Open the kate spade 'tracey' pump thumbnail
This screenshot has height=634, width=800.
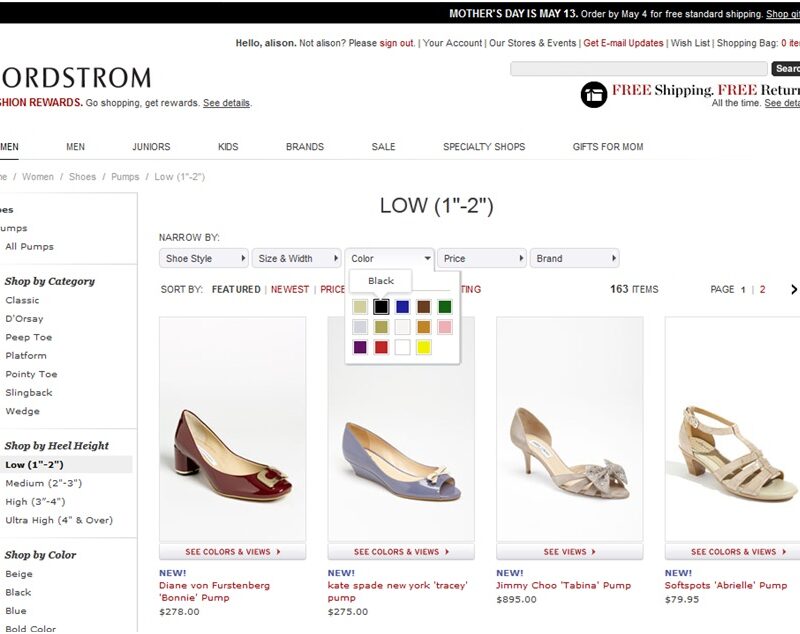coord(401,429)
